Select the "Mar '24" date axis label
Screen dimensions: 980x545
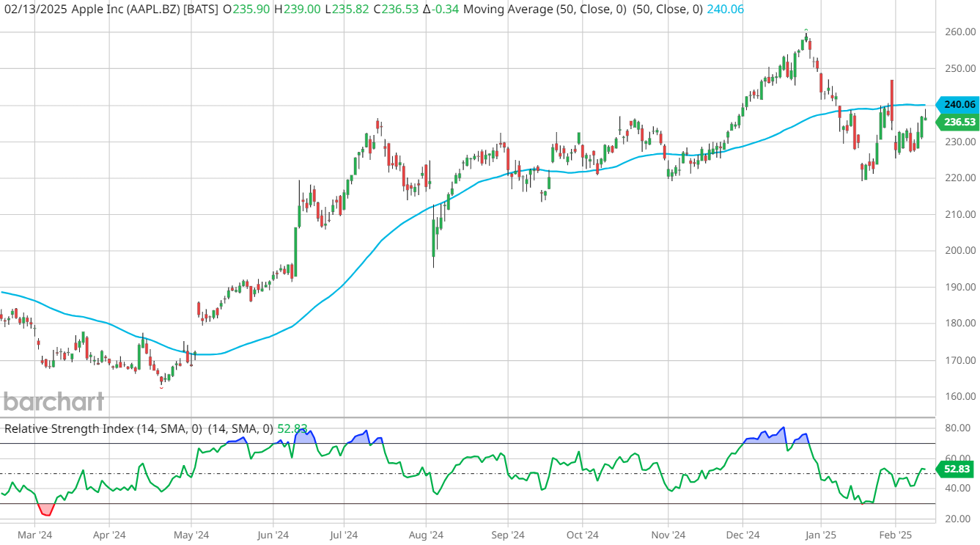(x=34, y=535)
